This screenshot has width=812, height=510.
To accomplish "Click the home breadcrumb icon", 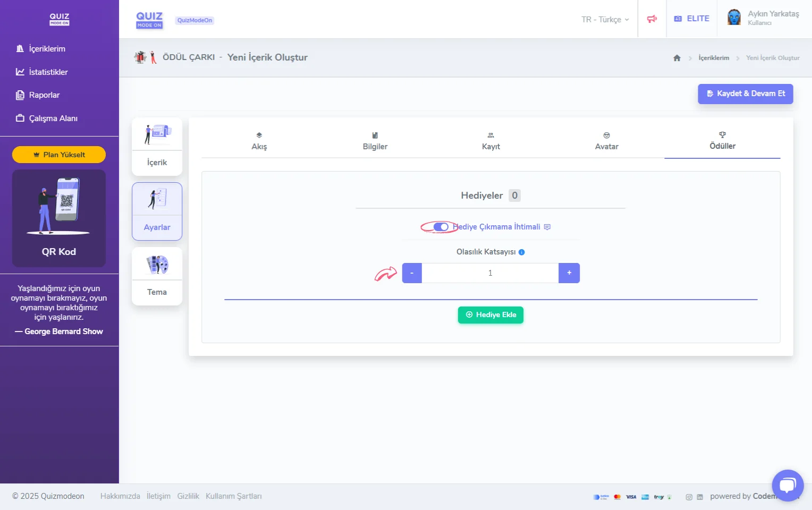I will point(676,58).
